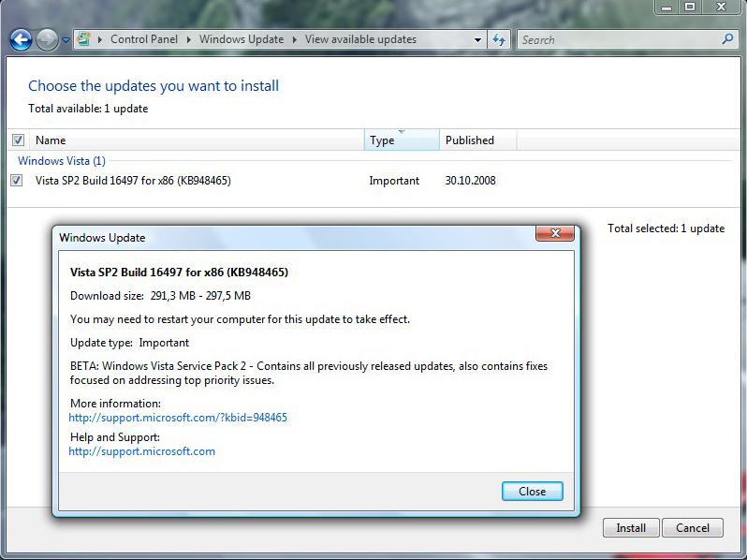Screen dimensions: 747x560
Task: Sort updates by the Published column
Action: tap(477, 140)
